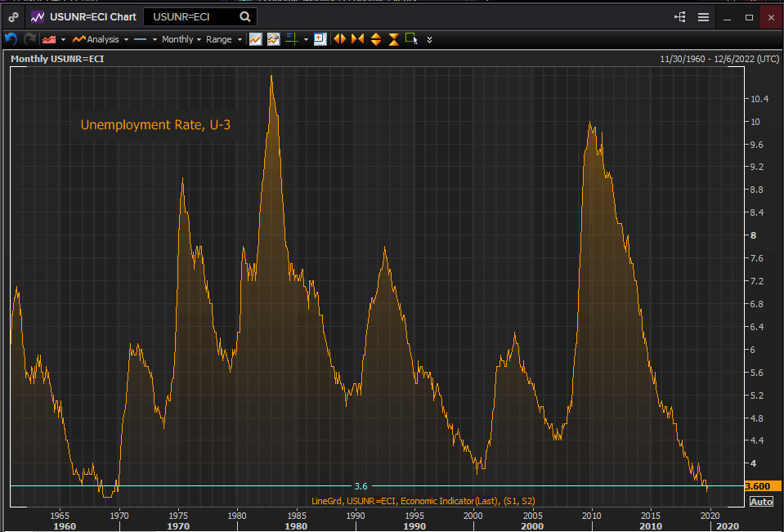Viewport: 784px width, 532px height.
Task: Expand the Monthly interval dropdown
Action: 181,39
